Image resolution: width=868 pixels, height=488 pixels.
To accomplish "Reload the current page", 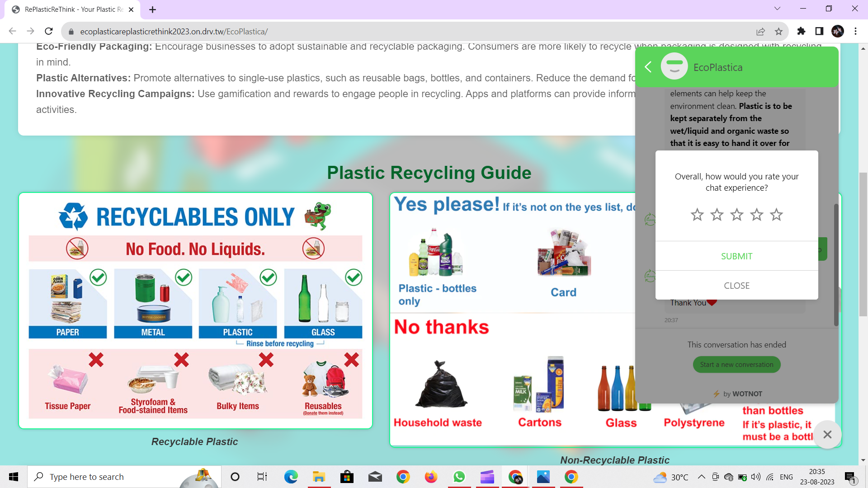I will point(49,31).
